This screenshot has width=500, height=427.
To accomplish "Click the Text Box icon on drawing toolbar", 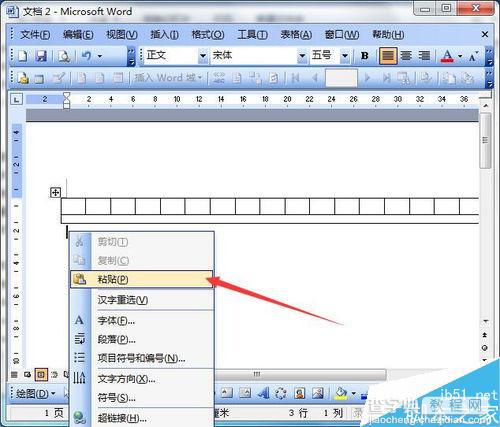I will click(227, 393).
